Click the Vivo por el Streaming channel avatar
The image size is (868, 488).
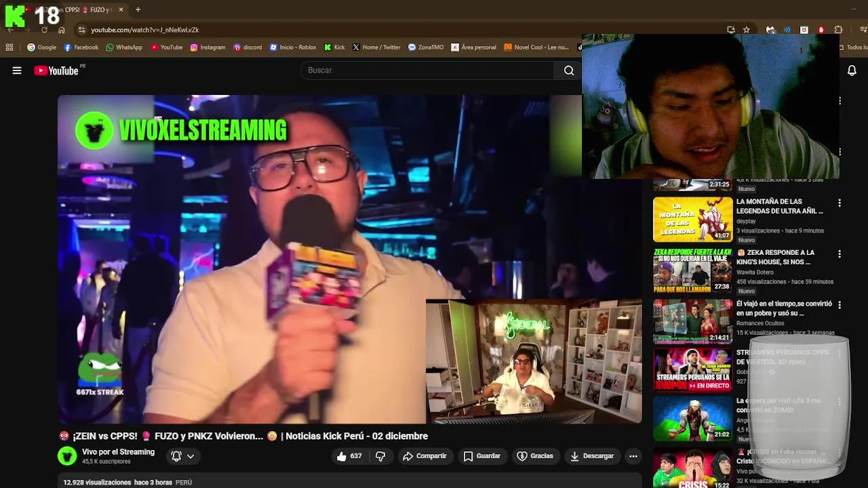[67, 456]
